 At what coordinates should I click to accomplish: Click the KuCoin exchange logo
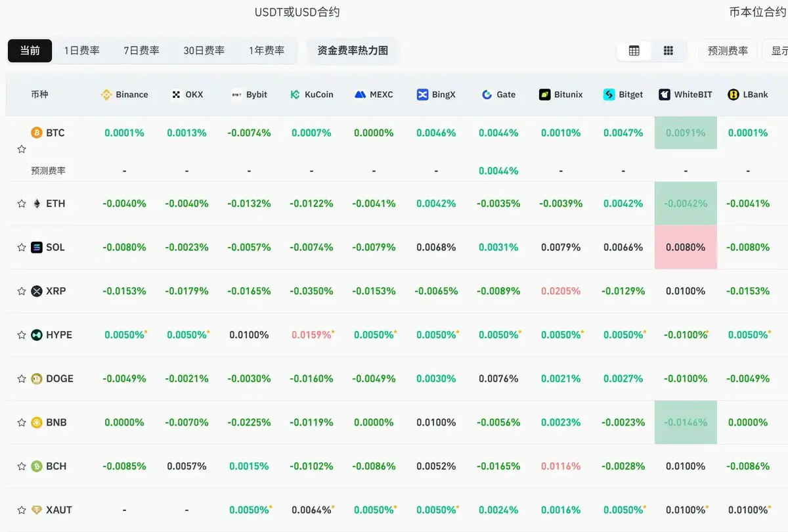[x=295, y=95]
